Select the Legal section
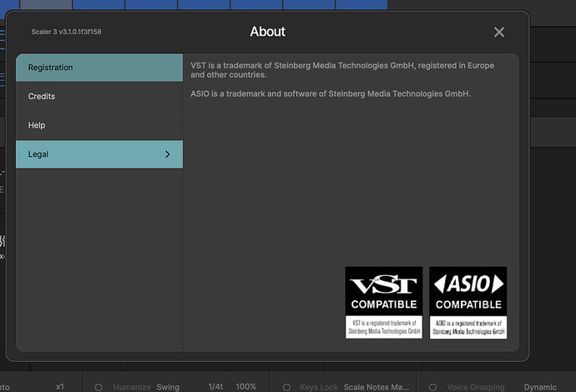This screenshot has height=392, width=576. pyautogui.click(x=99, y=154)
